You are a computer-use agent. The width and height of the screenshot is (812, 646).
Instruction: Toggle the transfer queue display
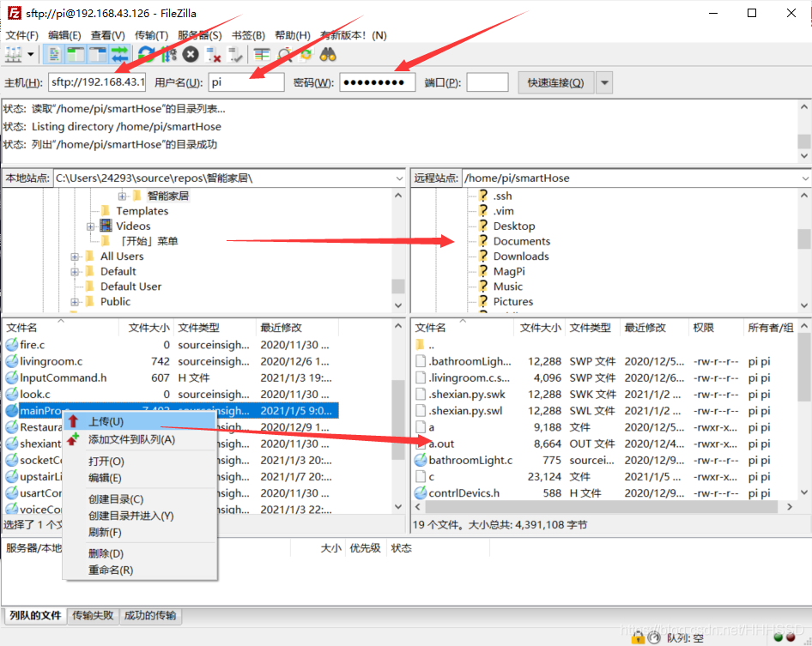tap(119, 54)
